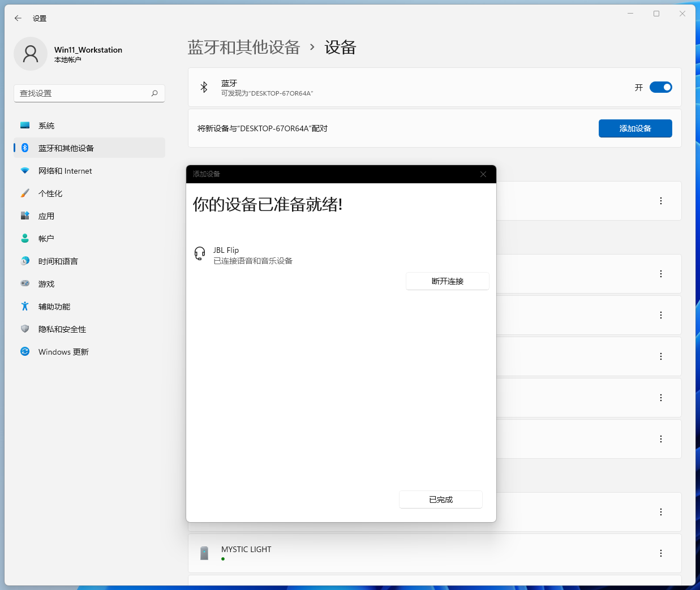Image resolution: width=700 pixels, height=590 pixels.
Task: Click the Windows 更新 sync icon
Action: tap(25, 351)
